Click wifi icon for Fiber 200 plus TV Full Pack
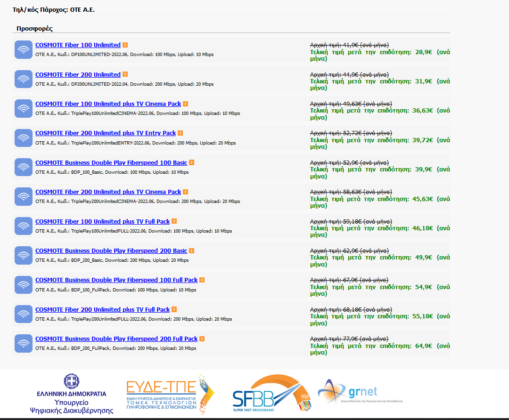Screen dimensions: 509x420 [24, 314]
